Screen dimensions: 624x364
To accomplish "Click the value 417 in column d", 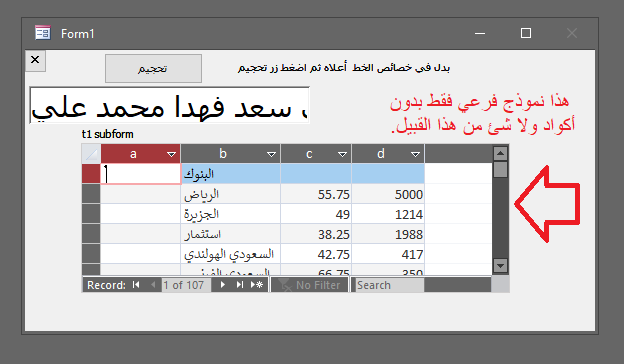I will [412, 254].
